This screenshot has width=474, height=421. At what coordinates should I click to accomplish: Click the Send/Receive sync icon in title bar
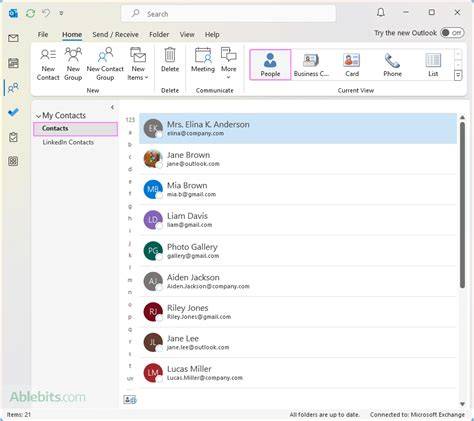point(31,13)
